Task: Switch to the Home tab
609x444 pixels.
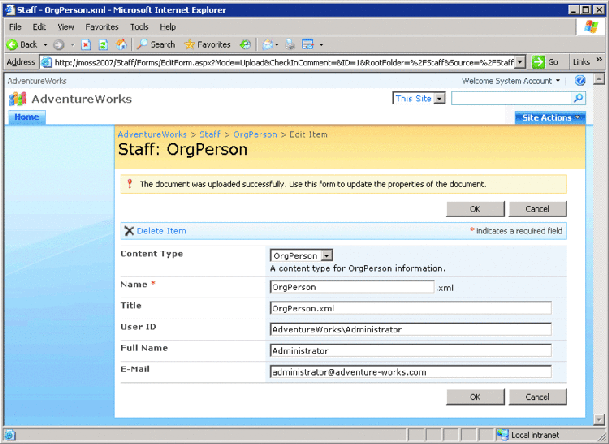Action: point(27,117)
